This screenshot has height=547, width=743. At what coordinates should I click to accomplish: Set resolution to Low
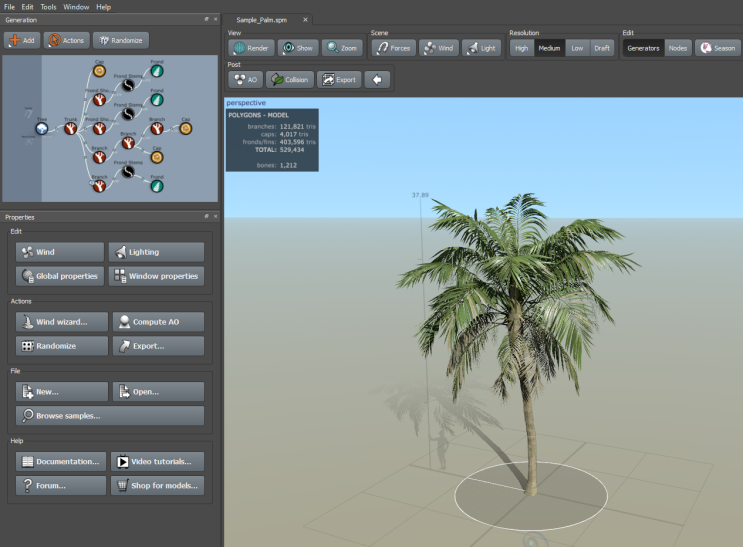(x=577, y=48)
